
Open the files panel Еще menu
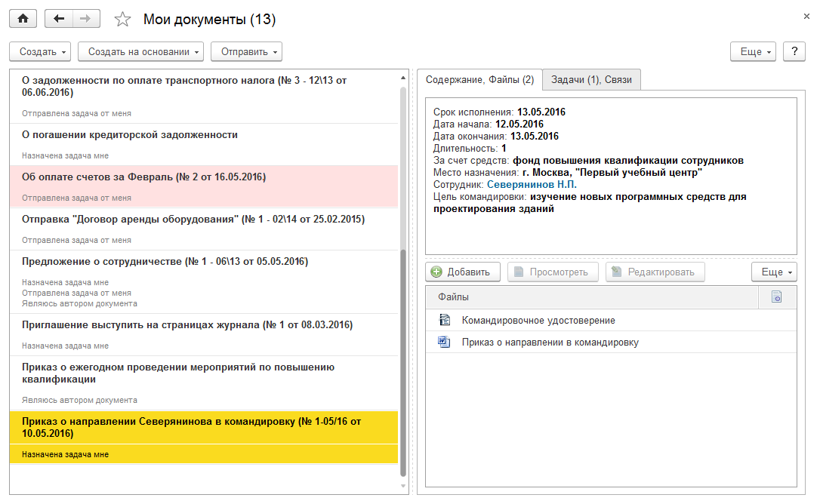pos(775,272)
